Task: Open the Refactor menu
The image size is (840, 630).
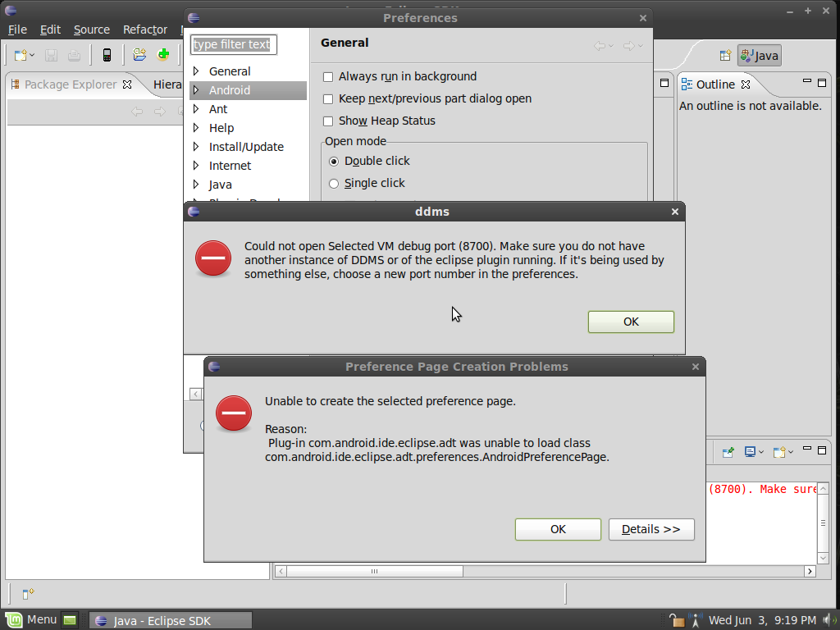Action: pos(144,30)
